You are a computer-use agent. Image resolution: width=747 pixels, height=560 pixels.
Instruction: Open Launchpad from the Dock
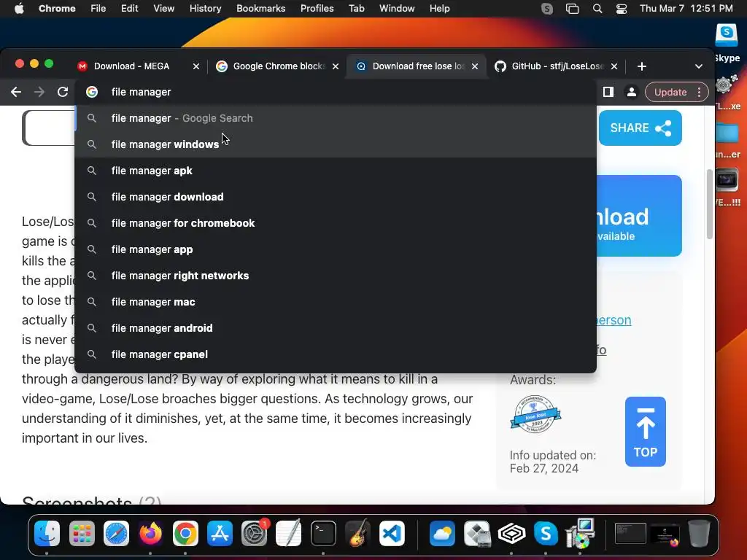(x=82, y=533)
